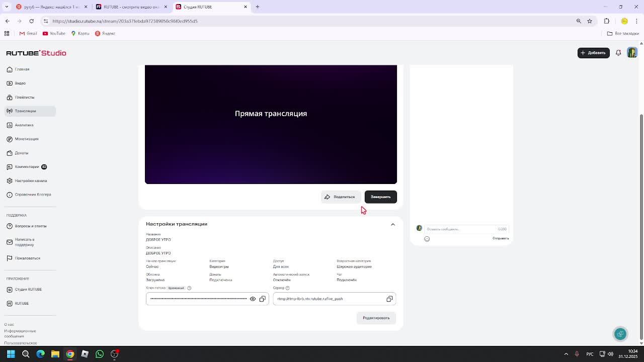This screenshot has height=362, width=644.
Task: Click the Ключ потока help question icon
Action: pos(189,288)
